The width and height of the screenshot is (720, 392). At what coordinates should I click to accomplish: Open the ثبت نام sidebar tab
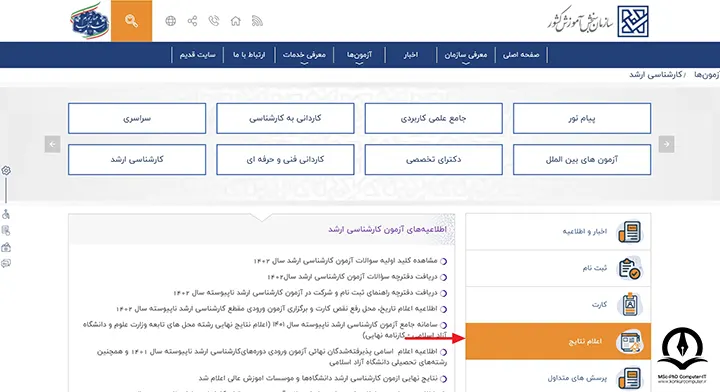tap(558, 268)
